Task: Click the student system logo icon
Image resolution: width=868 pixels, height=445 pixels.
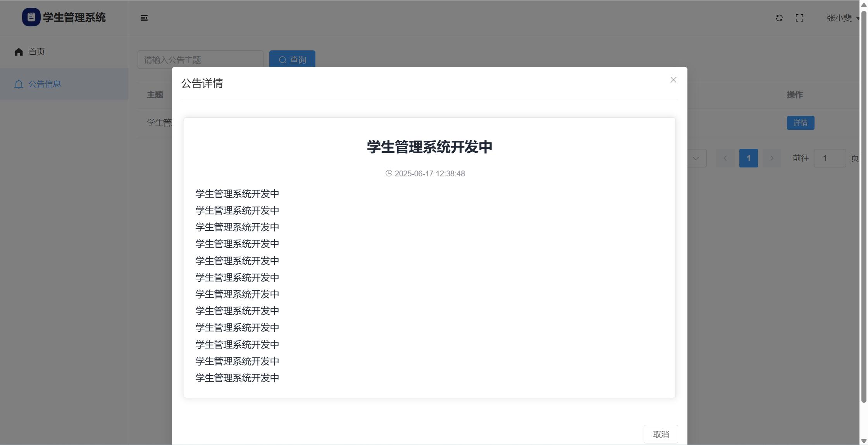Action: pos(31,17)
